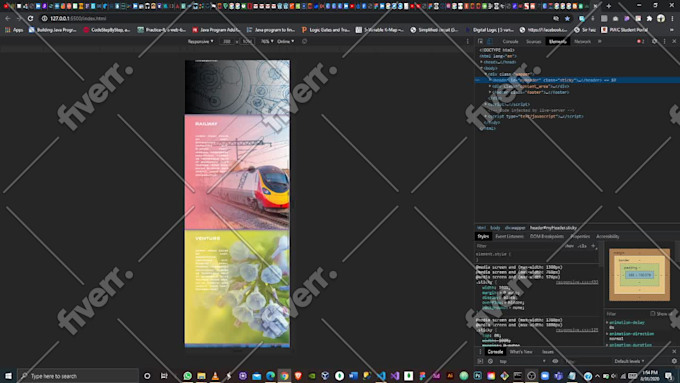
Task: Open device toolbar more options menu
Action: (x=468, y=41)
